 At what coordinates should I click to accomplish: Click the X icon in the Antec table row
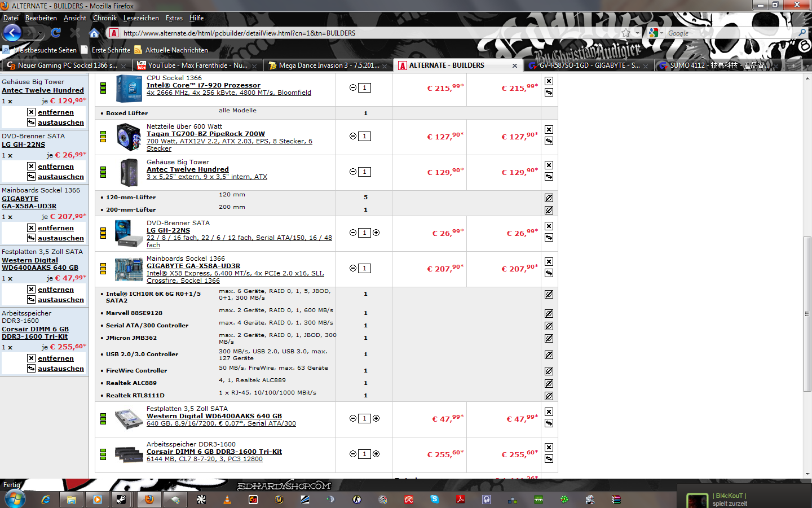pyautogui.click(x=549, y=165)
